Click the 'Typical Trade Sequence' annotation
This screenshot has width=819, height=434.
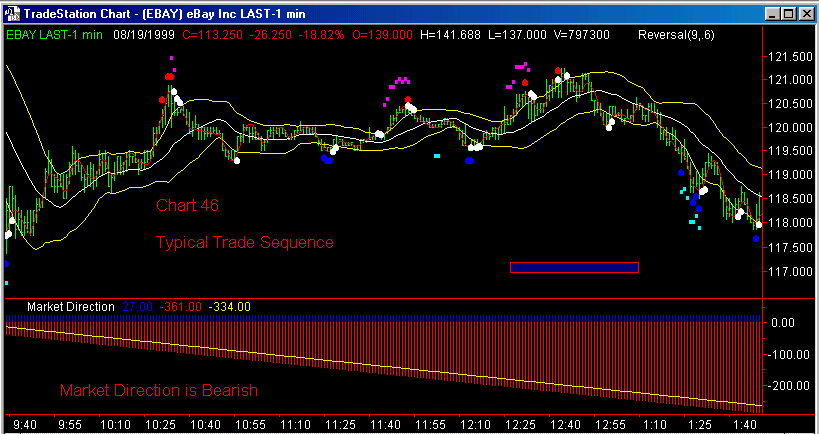pos(244,243)
